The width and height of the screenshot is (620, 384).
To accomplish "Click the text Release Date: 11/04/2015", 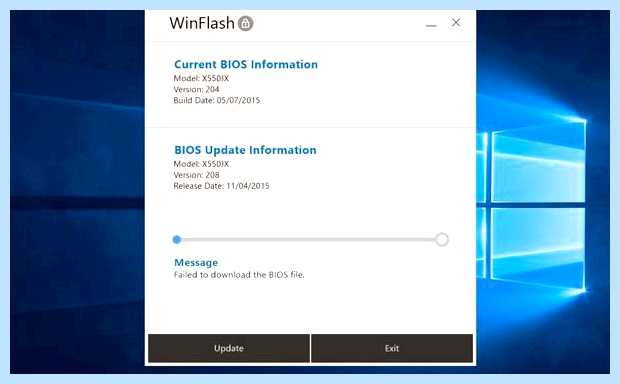I will pyautogui.click(x=221, y=186).
